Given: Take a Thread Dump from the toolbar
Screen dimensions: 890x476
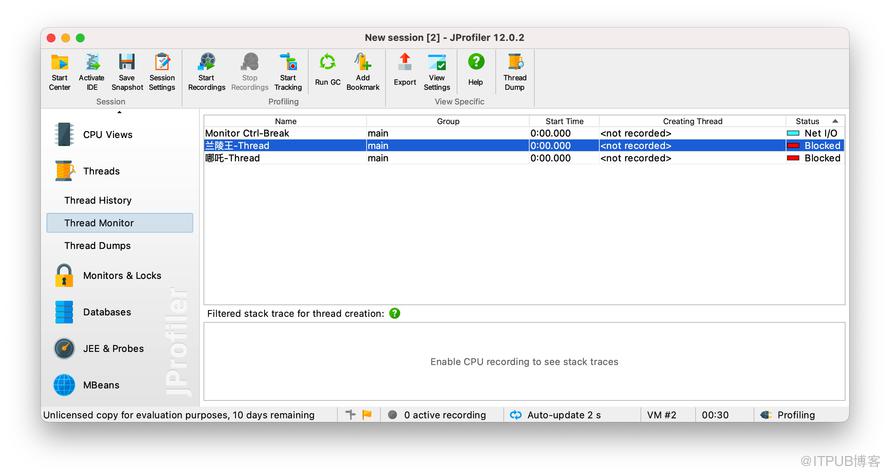Looking at the screenshot, I should (515, 72).
